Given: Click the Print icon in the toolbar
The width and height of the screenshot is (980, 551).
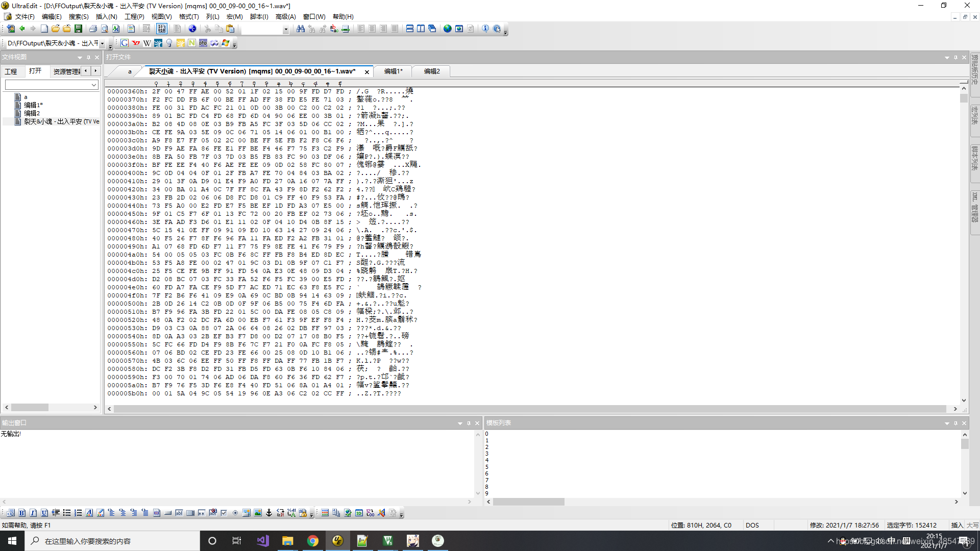Looking at the screenshot, I should [x=93, y=29].
